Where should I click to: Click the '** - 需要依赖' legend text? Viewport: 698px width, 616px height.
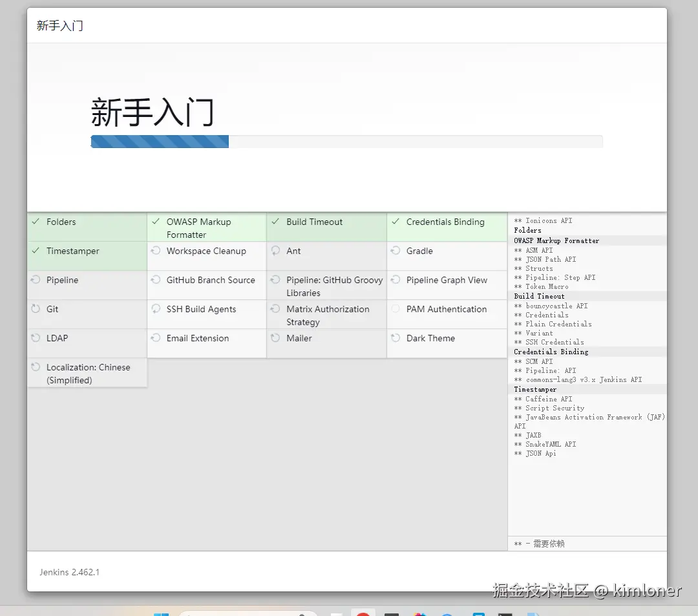[x=539, y=544]
